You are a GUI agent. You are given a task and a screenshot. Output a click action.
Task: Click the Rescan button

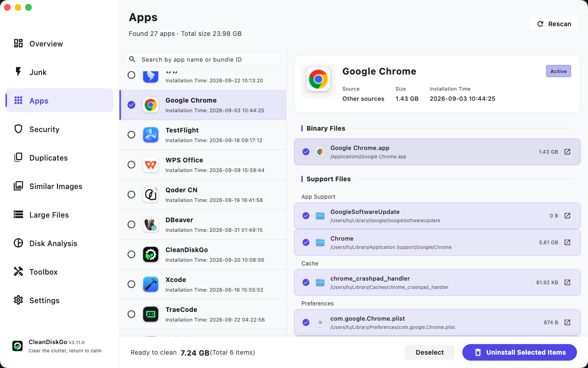tap(554, 24)
